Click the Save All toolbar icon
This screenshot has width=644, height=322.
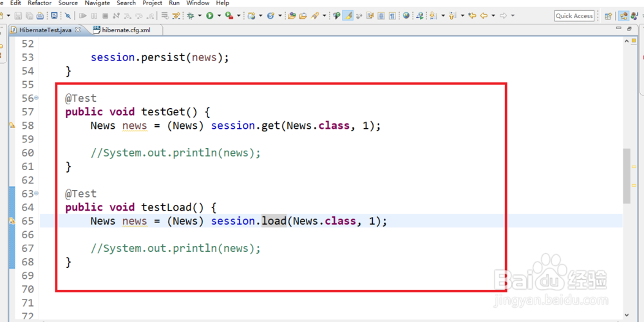click(x=30, y=15)
